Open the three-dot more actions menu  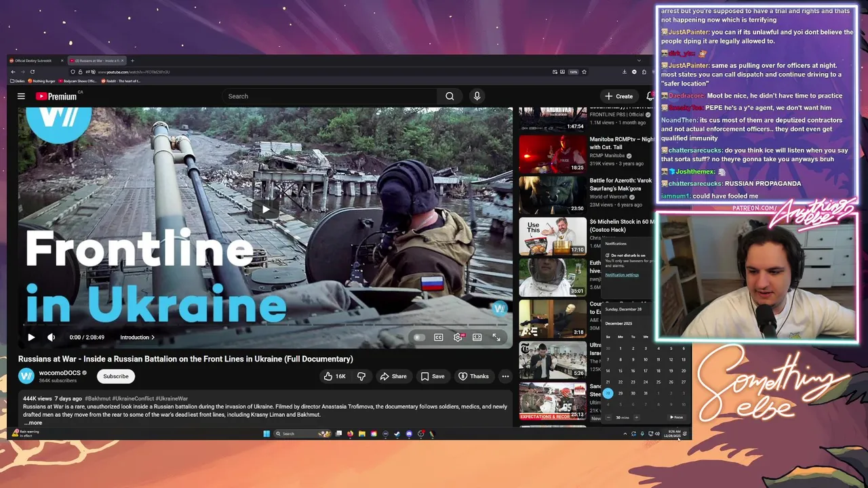[x=505, y=376]
